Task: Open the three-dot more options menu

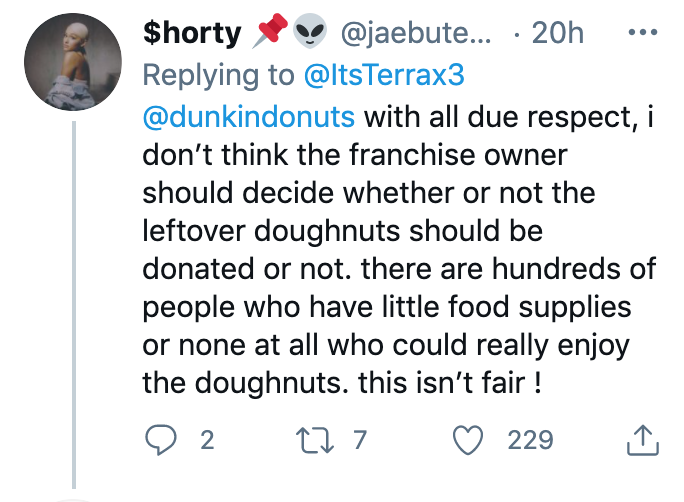Action: pyautogui.click(x=641, y=32)
